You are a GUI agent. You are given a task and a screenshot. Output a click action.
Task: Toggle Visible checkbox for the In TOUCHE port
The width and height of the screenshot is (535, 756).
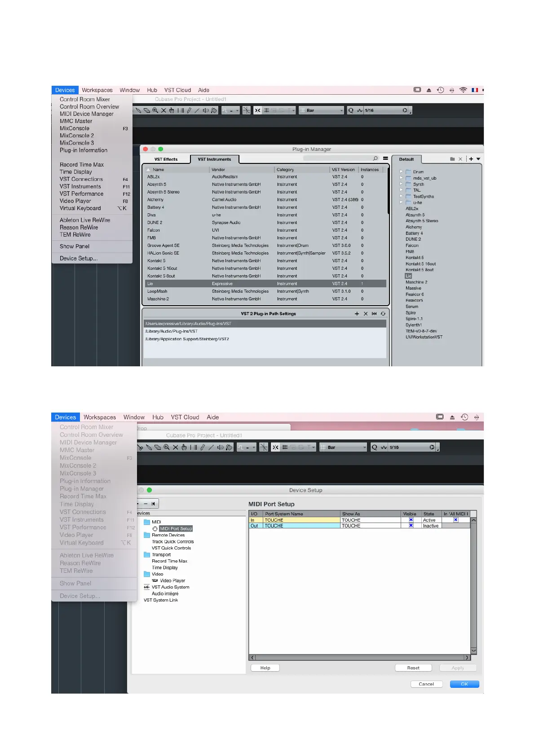click(411, 520)
